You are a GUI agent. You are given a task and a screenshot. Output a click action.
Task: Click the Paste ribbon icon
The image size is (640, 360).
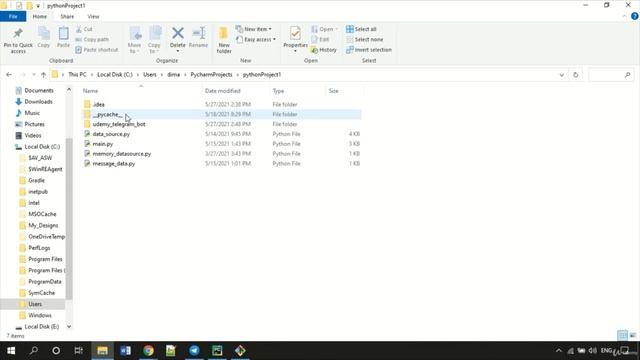pyautogui.click(x=63, y=37)
